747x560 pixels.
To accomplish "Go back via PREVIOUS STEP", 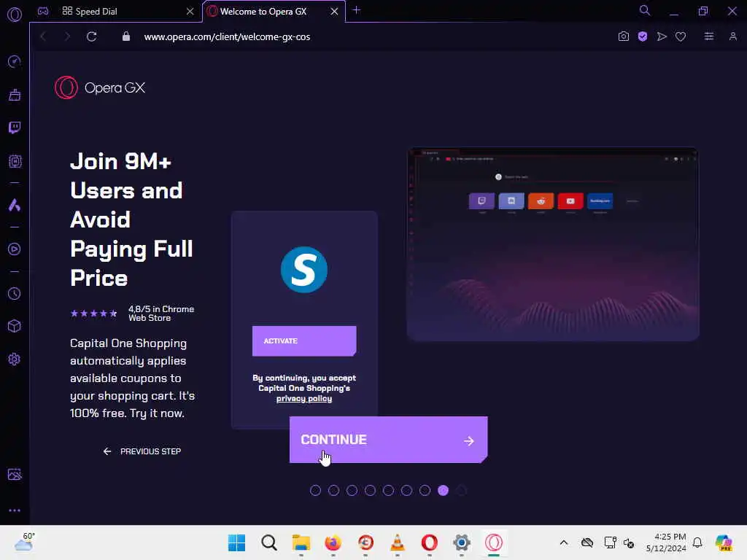I will click(x=142, y=451).
